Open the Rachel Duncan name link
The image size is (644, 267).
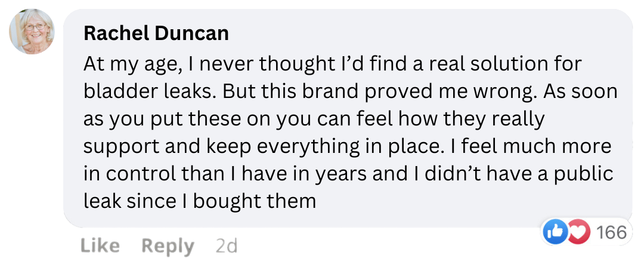pos(156,33)
